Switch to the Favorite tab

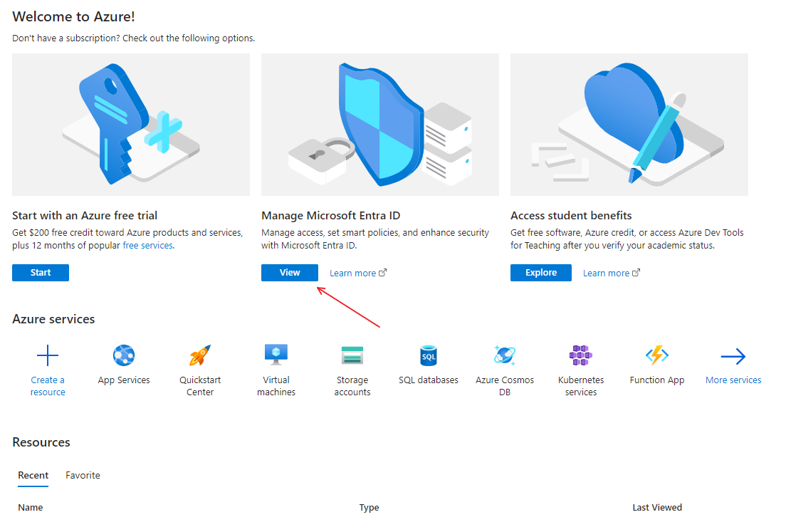pyautogui.click(x=83, y=475)
